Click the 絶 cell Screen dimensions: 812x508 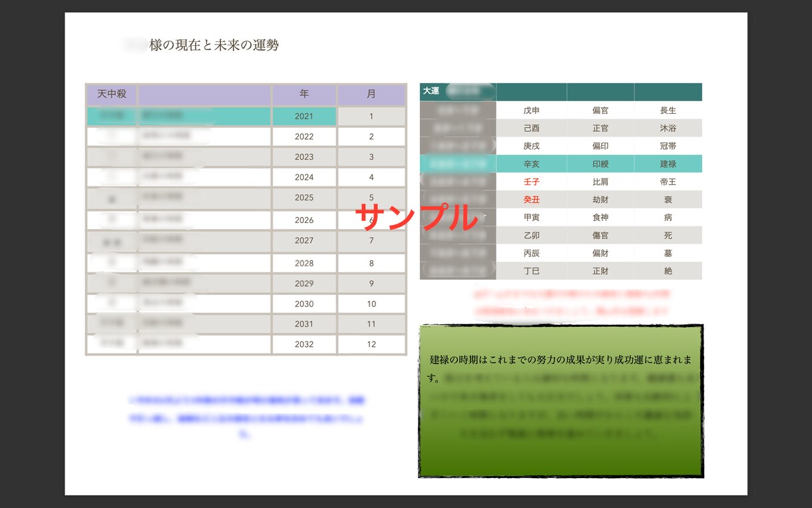coord(668,271)
